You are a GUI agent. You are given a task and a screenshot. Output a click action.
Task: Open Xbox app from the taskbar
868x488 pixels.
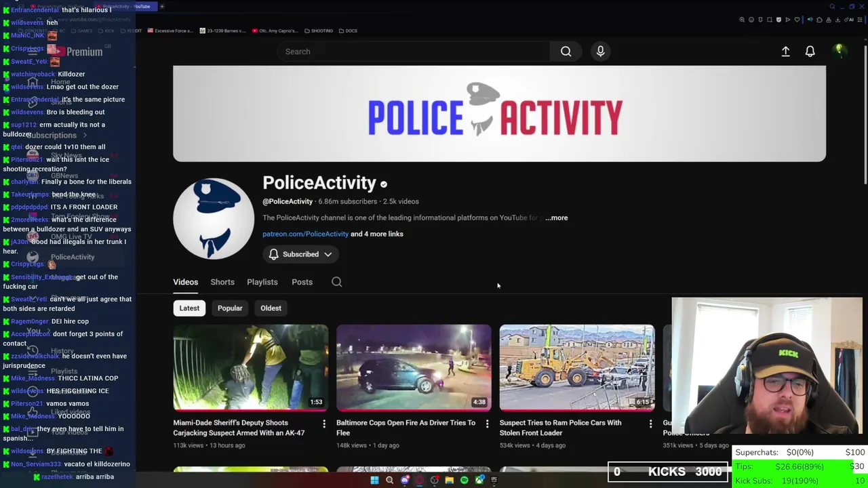pos(479,480)
